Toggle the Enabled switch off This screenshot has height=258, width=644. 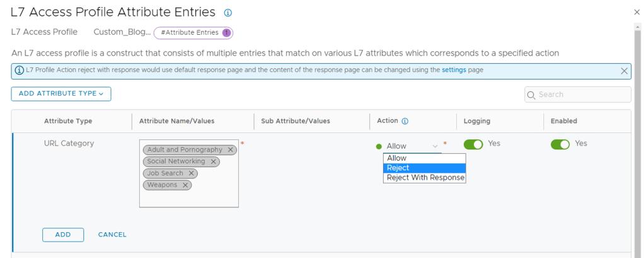point(560,144)
